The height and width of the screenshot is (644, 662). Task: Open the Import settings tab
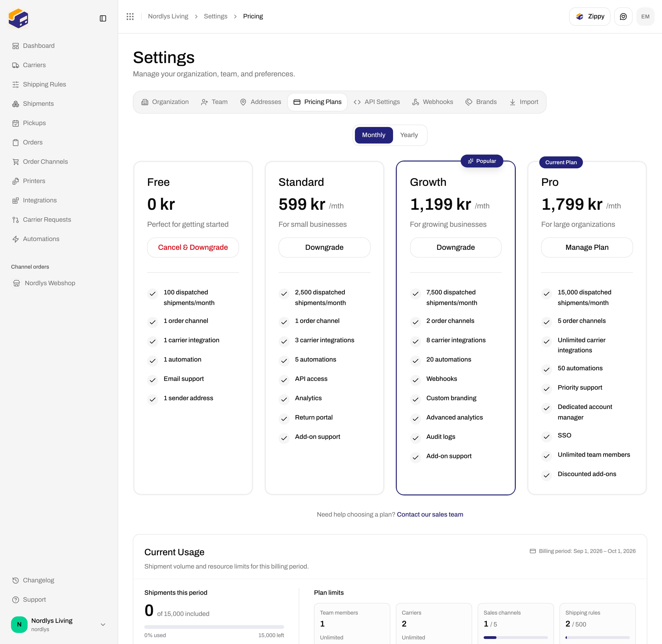[x=524, y=102]
